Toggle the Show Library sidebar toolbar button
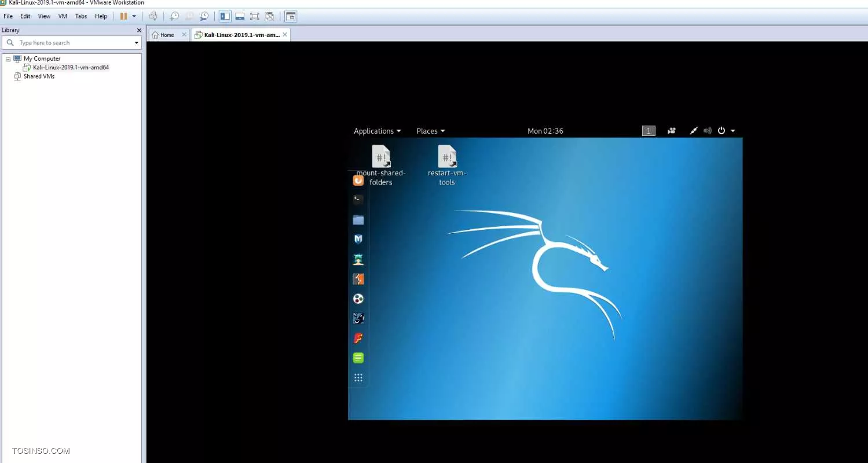 pos(225,16)
